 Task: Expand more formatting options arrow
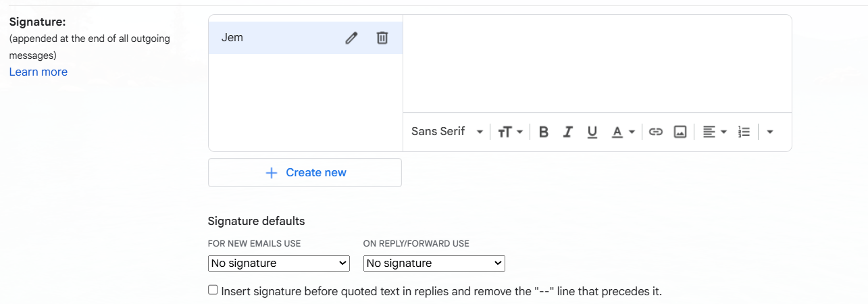[770, 132]
